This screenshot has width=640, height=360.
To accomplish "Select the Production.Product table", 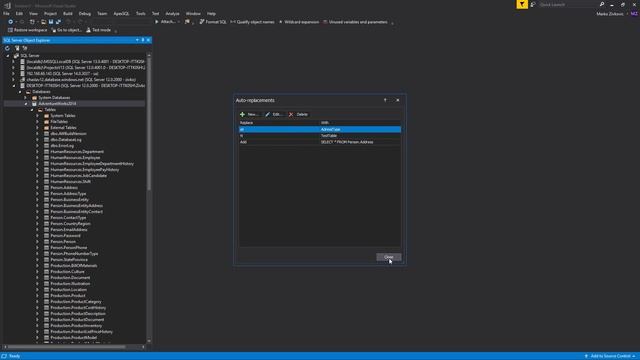I will 68,296.
